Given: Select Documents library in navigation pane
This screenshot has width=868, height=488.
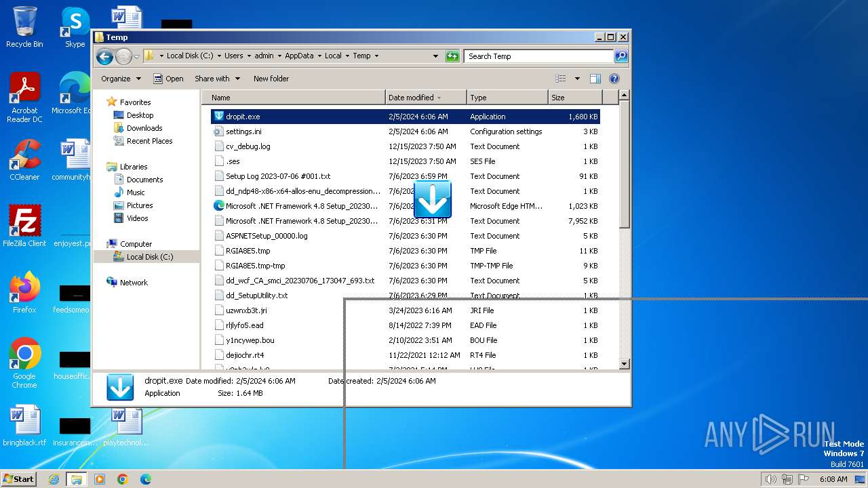Looking at the screenshot, I should point(144,180).
